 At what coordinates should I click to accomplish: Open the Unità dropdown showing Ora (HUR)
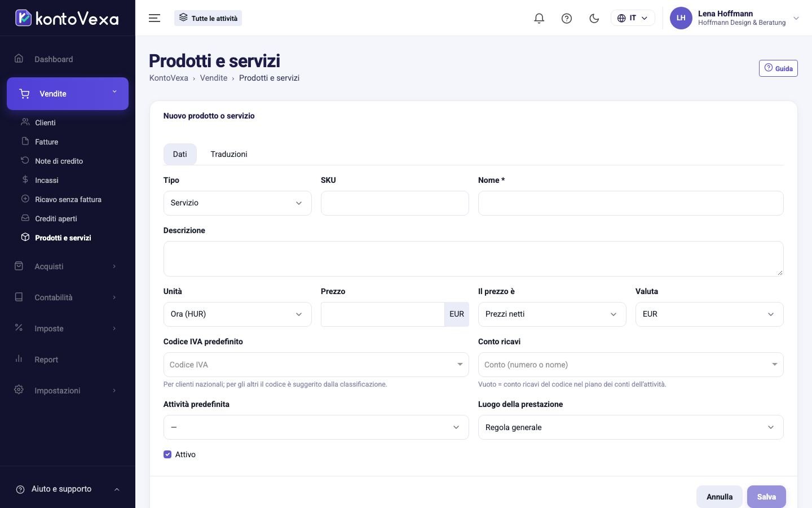[237, 314]
